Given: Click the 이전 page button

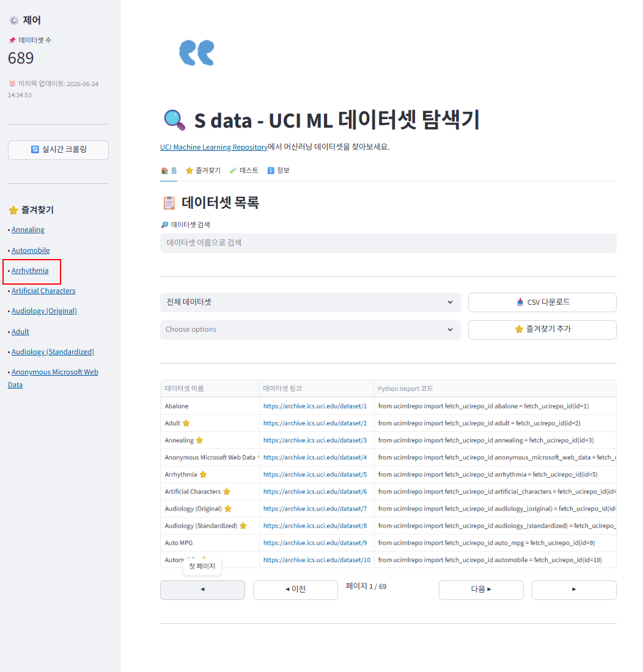Looking at the screenshot, I should (x=295, y=590).
